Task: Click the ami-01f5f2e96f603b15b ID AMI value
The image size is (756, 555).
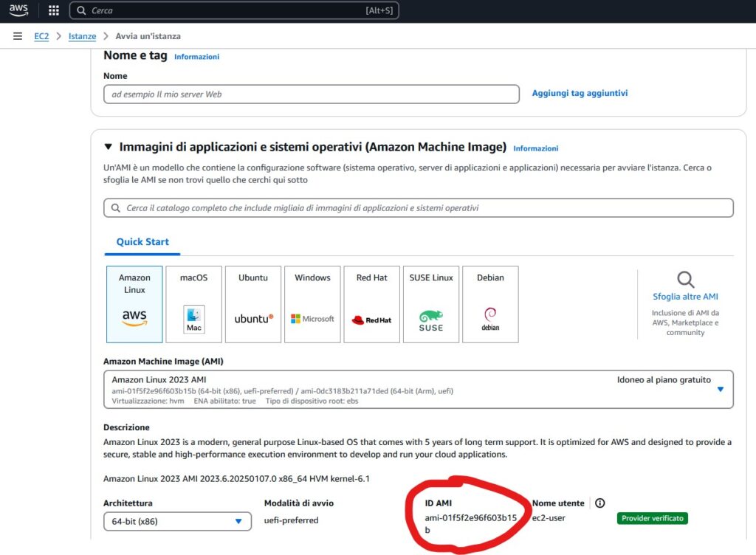Action: 470,524
